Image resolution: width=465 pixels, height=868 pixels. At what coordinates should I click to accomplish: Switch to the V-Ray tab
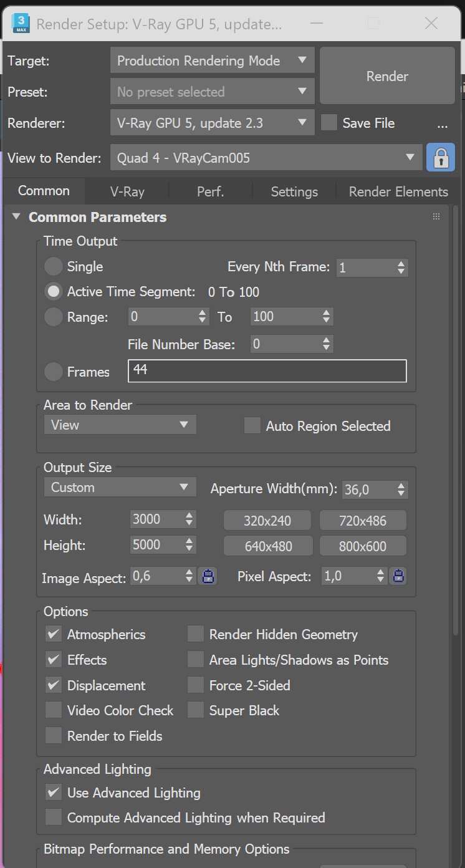pos(127,191)
